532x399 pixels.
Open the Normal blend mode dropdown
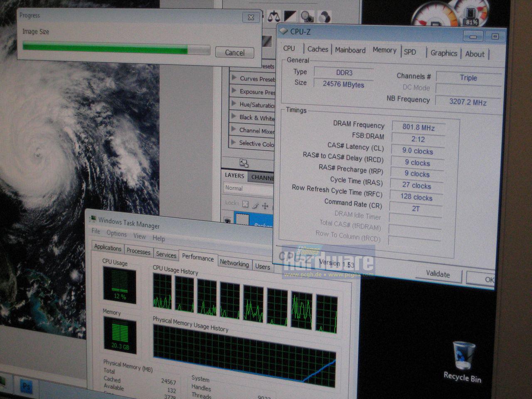click(x=248, y=189)
